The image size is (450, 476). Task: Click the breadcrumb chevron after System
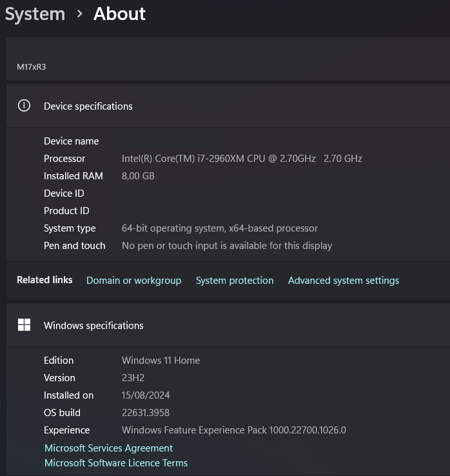79,14
